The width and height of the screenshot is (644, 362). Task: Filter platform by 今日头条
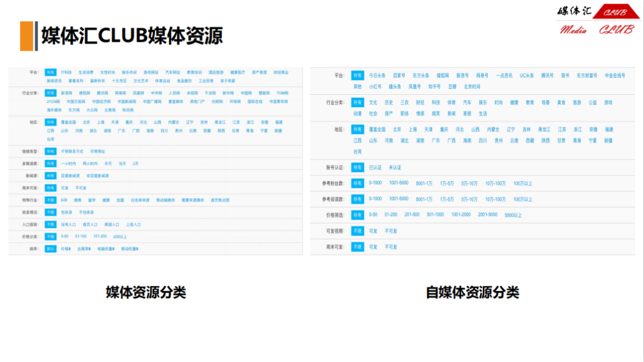tap(377, 76)
